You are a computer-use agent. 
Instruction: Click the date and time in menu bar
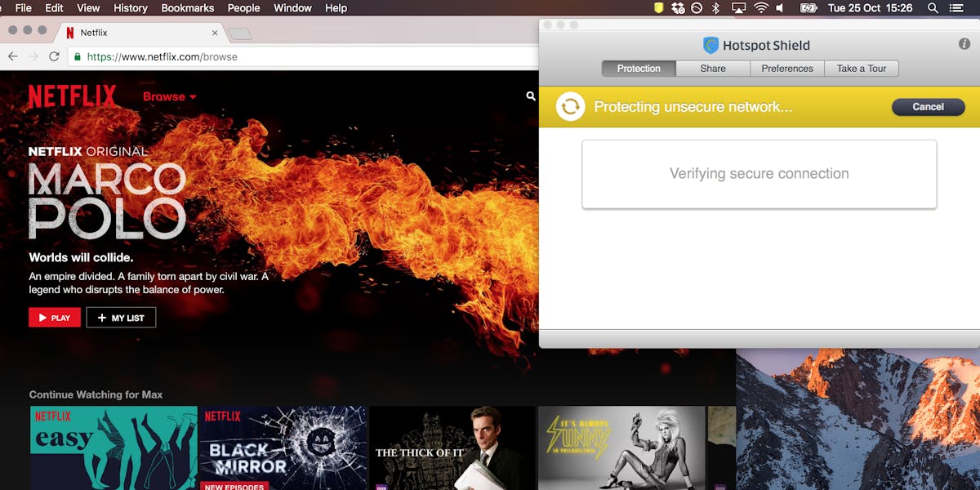pos(870,8)
